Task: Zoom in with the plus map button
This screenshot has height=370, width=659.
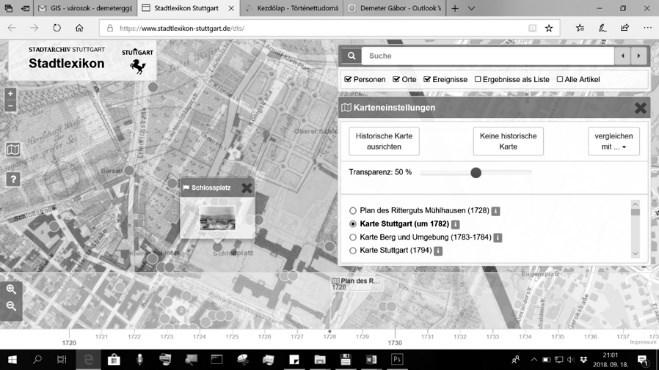Action: 11,93
